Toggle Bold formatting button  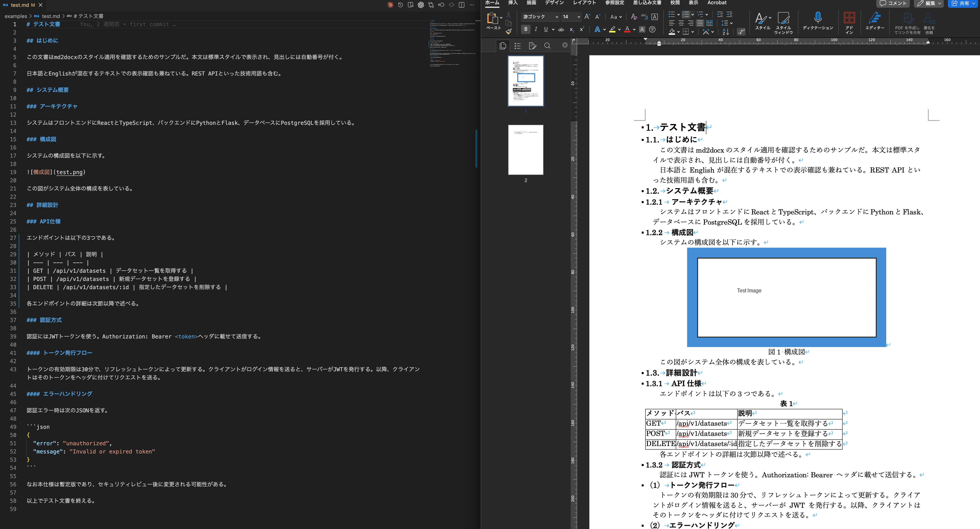[x=526, y=29]
